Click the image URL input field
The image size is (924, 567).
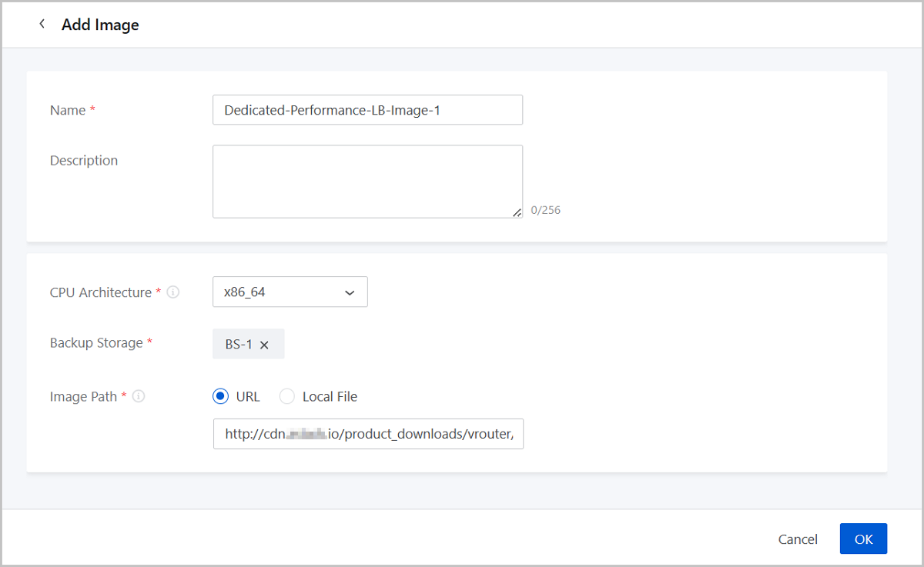coord(368,434)
